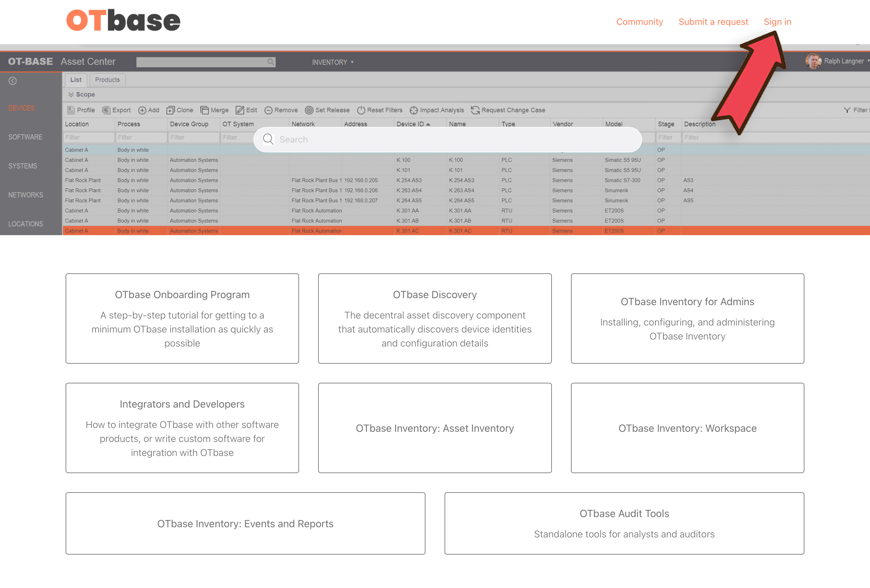
Task: Click the Add toolbar icon
Action: coord(142,110)
